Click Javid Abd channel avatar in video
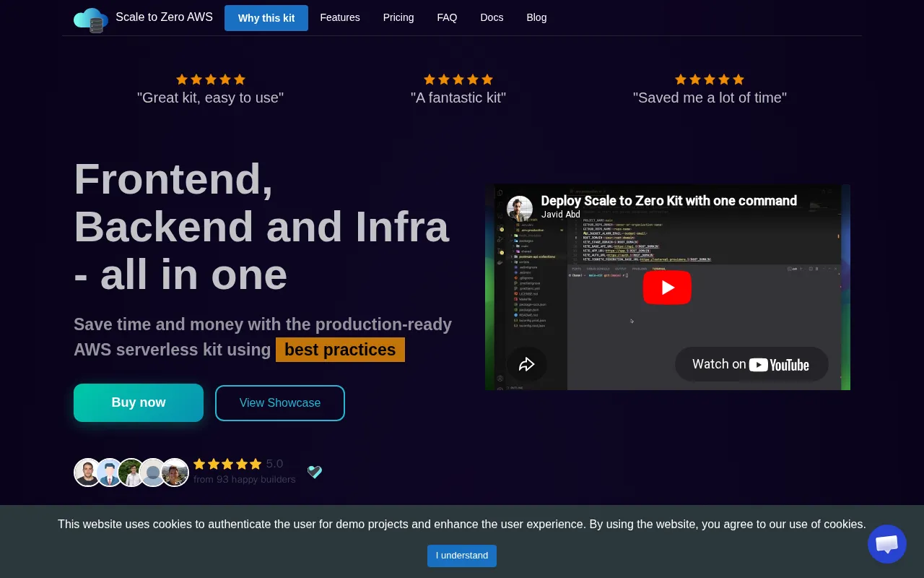 [520, 208]
